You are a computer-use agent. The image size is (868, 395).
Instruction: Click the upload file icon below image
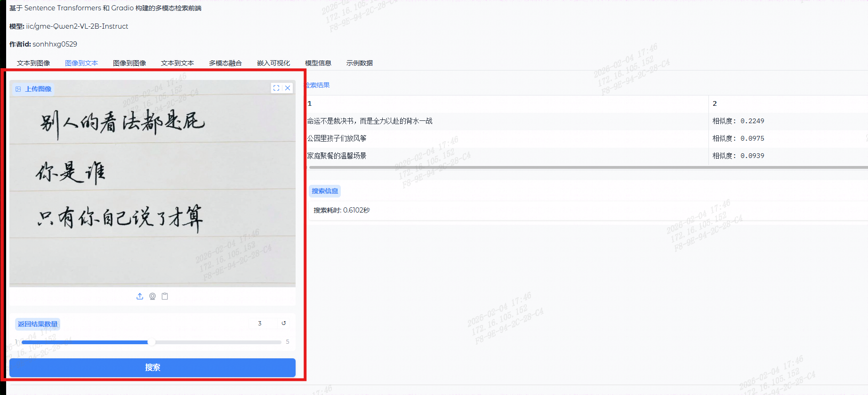(x=140, y=296)
